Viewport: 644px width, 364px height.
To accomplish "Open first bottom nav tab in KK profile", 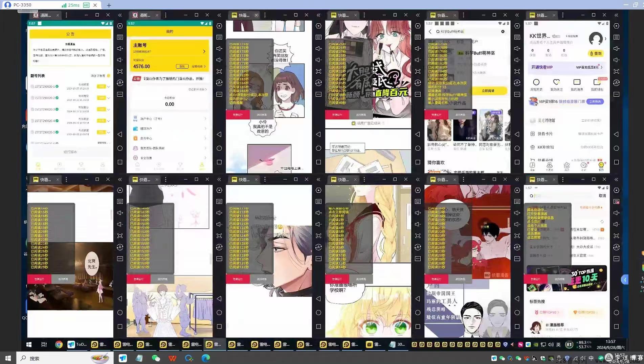I will (532, 166).
